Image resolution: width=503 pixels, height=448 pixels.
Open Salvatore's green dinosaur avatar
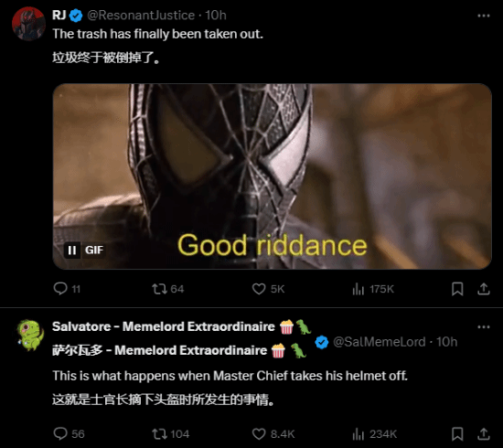click(30, 335)
